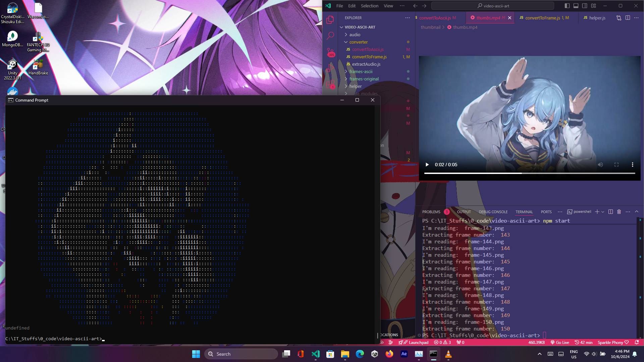This screenshot has height=362, width=644.
Task: Open the Search view in activity bar
Action: coord(330,36)
